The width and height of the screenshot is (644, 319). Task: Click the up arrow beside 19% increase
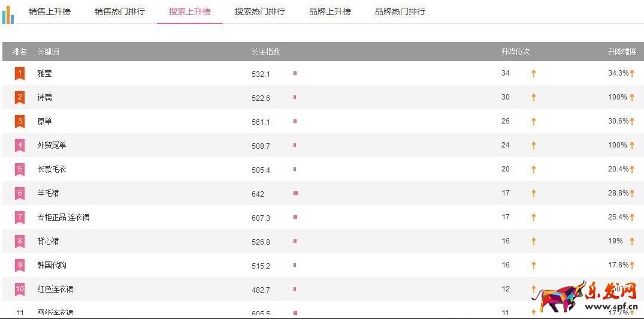632,241
